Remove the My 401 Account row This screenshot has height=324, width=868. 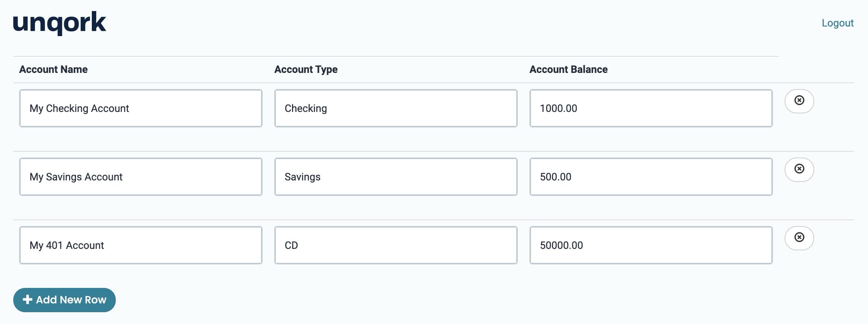(x=799, y=238)
